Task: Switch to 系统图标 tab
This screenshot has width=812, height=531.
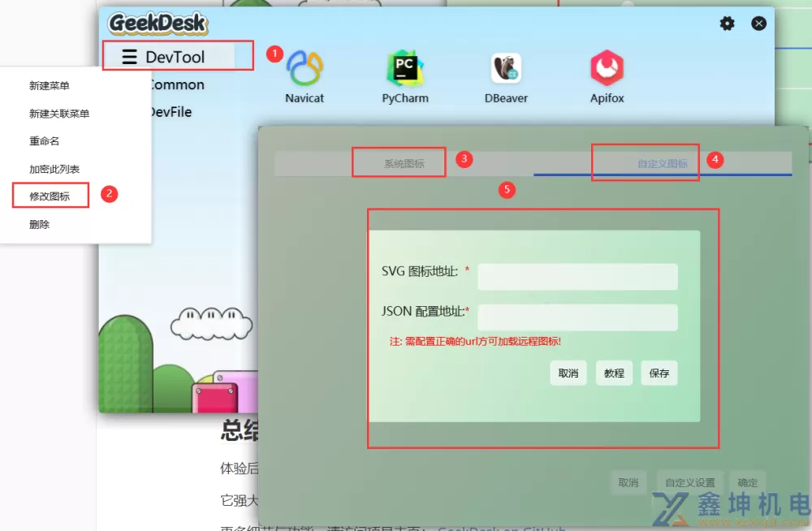Action: (x=404, y=164)
